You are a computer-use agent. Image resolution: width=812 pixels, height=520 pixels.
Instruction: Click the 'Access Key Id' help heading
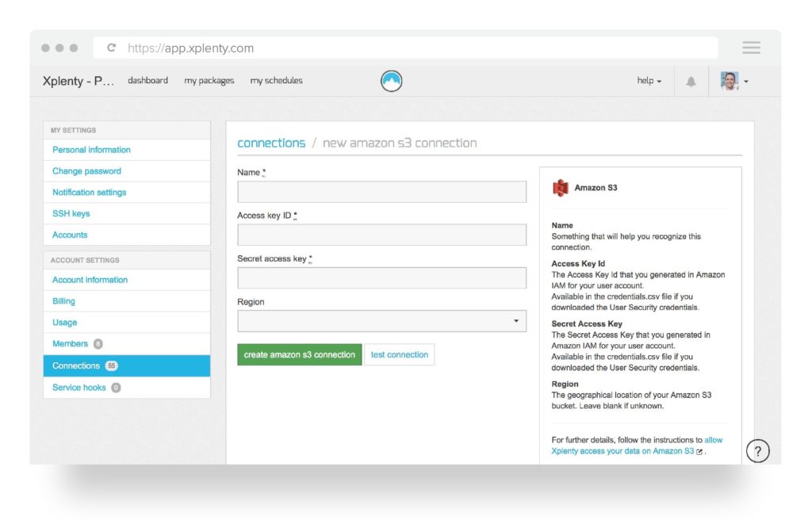[578, 264]
